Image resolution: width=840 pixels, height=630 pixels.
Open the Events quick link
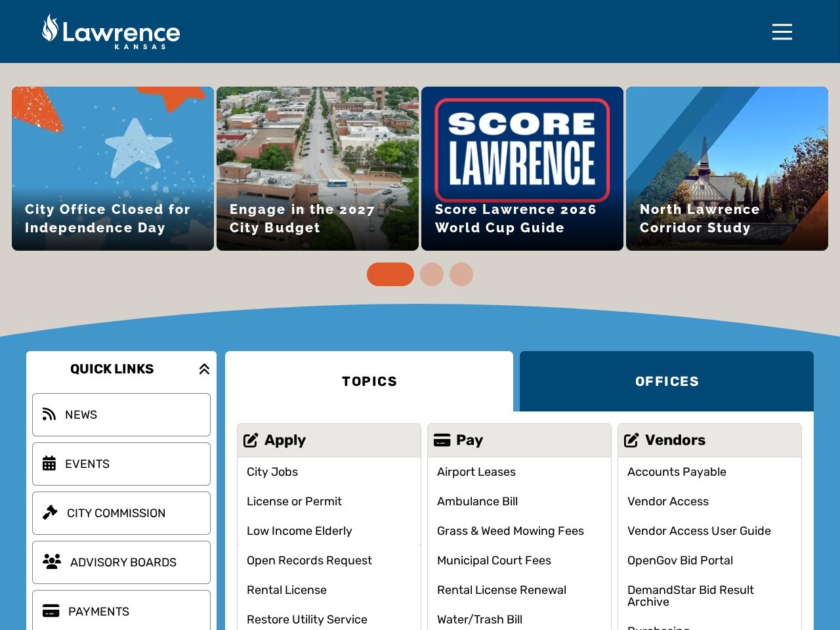coord(121,464)
